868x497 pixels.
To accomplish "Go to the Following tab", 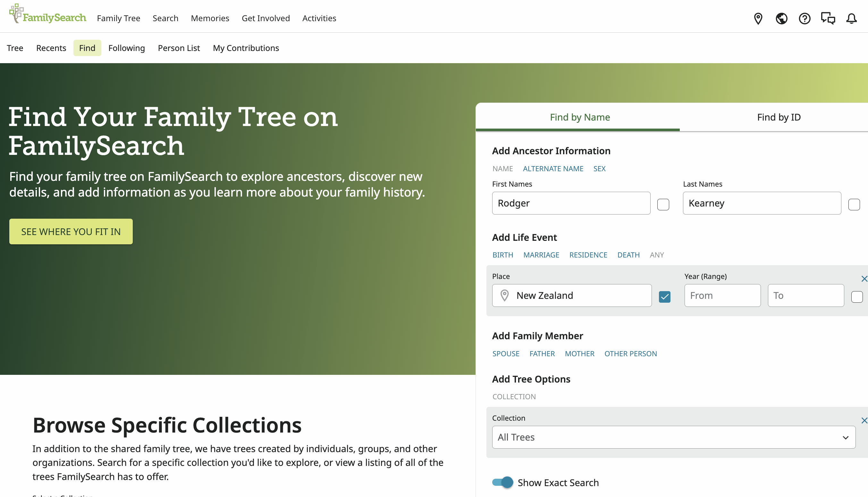I will [127, 48].
